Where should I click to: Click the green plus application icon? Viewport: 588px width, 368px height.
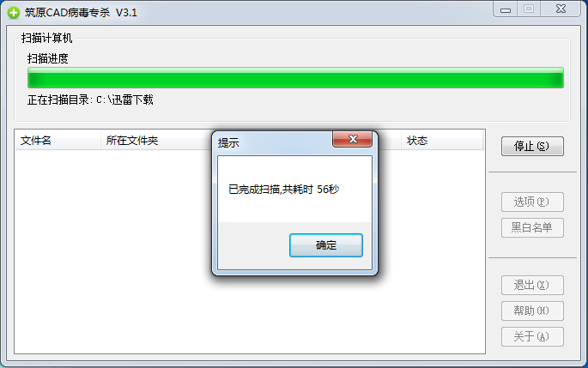pos(14,13)
